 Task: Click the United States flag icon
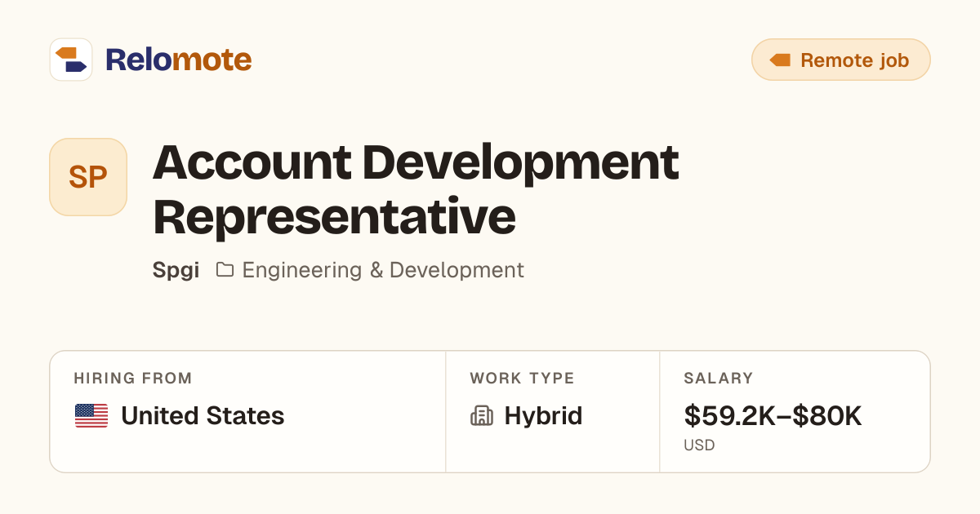point(91,416)
